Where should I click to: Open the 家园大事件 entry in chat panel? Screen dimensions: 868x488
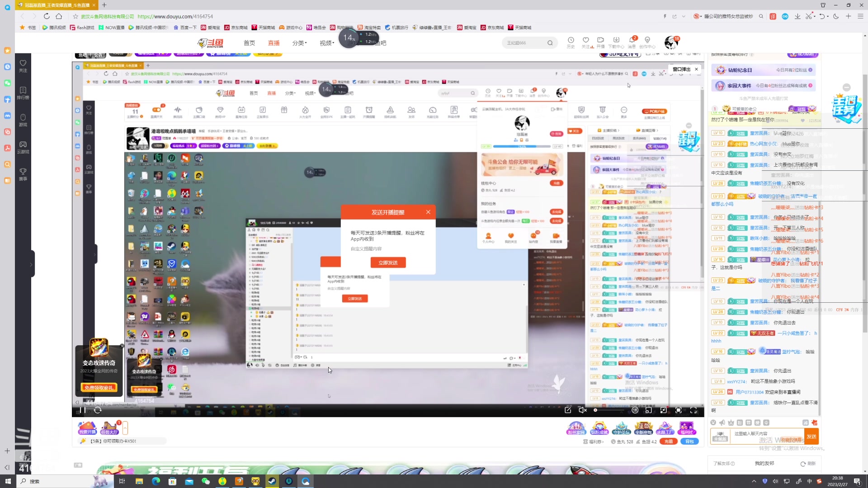[x=764, y=85]
